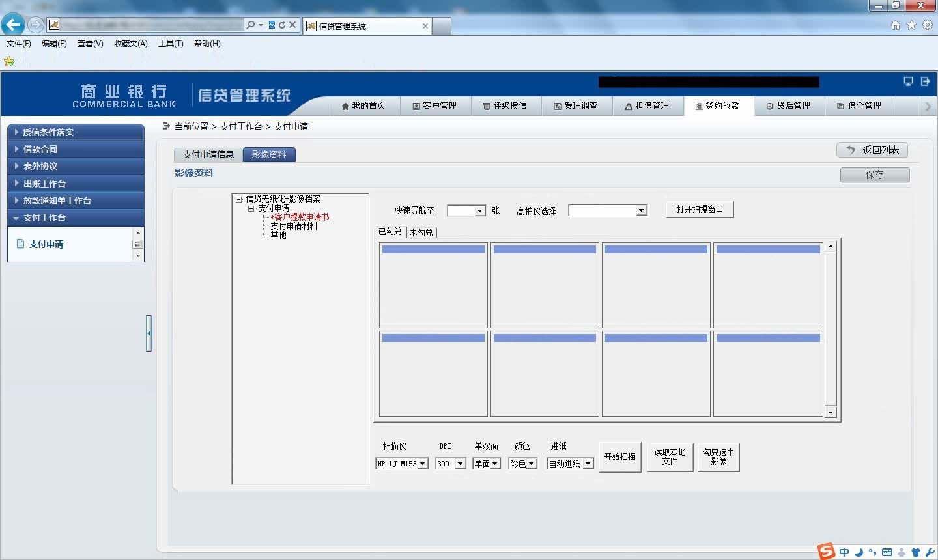Click the 打开拍摄窗口 button
The width and height of the screenshot is (938, 560).
[x=700, y=209]
